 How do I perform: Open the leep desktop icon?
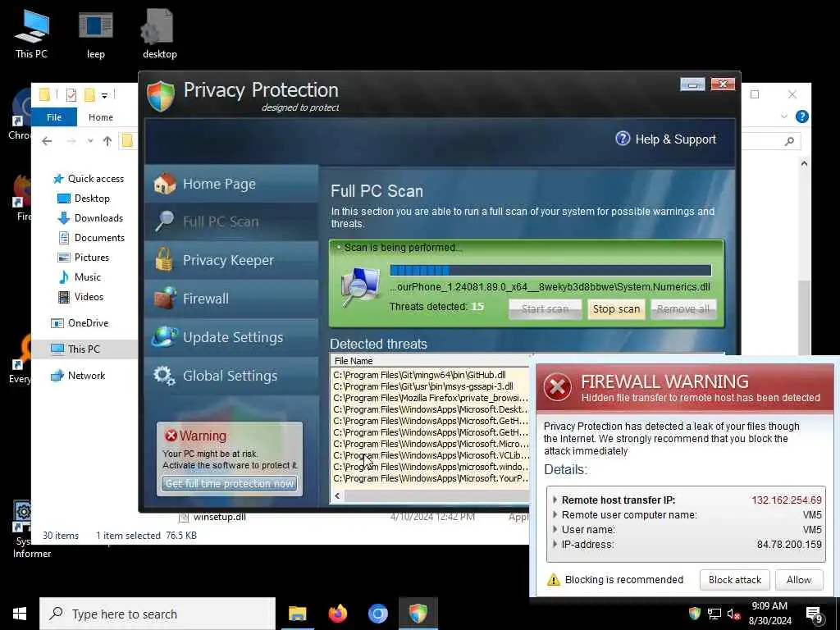tap(95, 33)
